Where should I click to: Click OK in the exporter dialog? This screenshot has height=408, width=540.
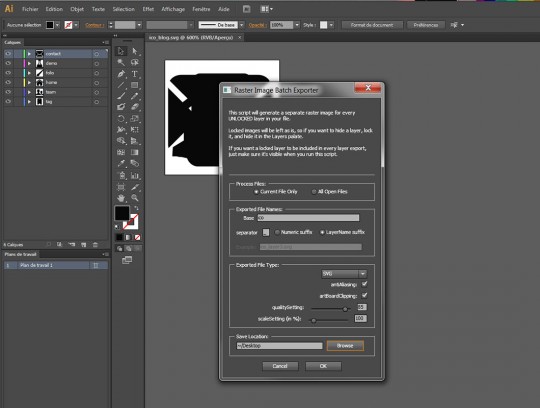tap(323, 366)
